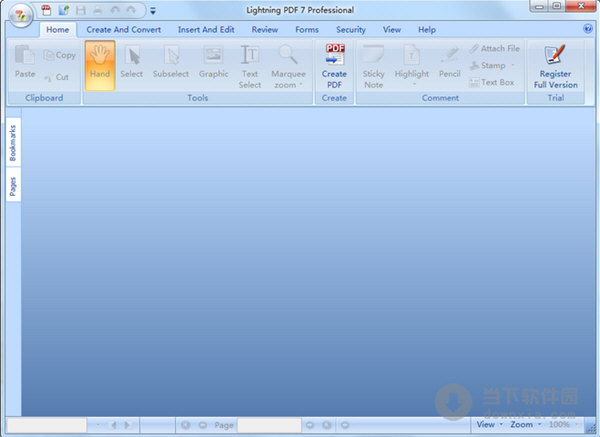Click the Cut button in Clipboard group
600x437 pixels.
tap(57, 77)
